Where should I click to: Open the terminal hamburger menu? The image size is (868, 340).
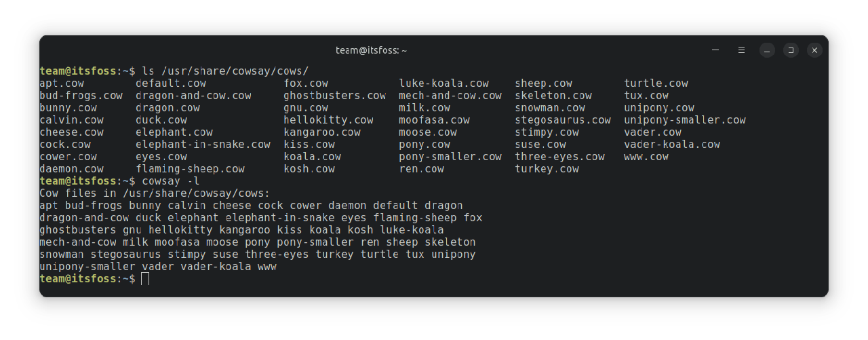coord(741,50)
